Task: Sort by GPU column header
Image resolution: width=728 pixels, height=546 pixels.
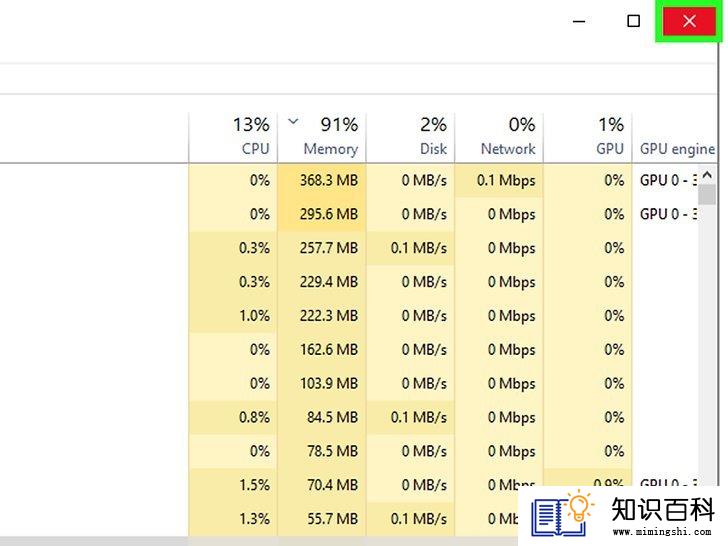Action: tap(588, 137)
